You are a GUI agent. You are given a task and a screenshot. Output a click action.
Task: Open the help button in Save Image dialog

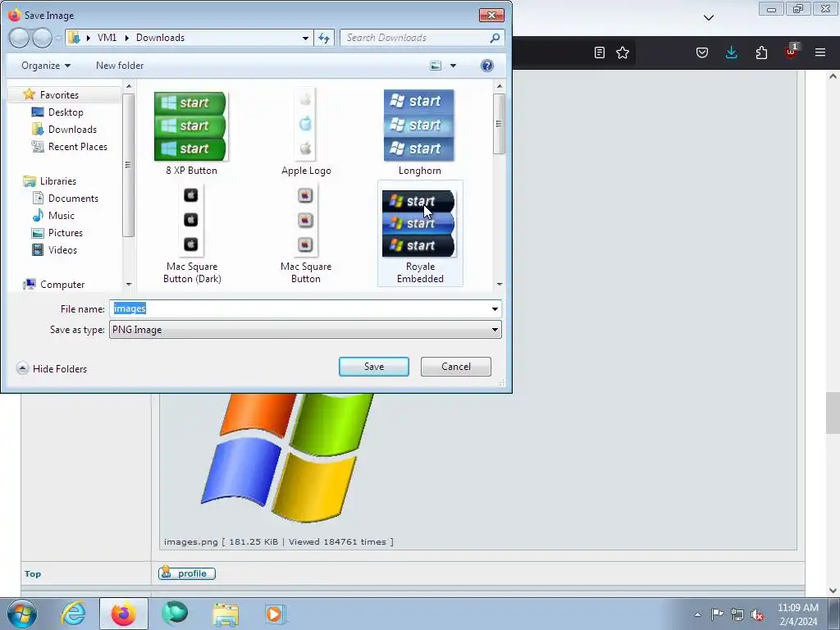486,66
